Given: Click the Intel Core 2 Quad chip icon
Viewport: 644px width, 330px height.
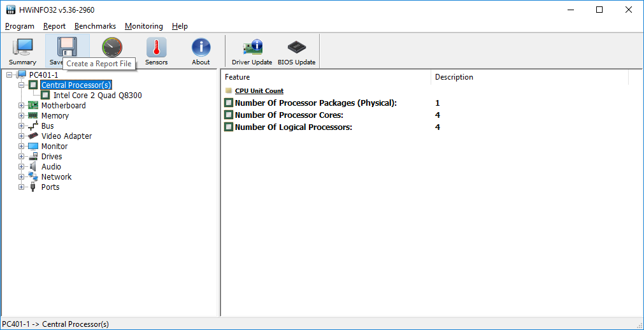Looking at the screenshot, I should click(46, 95).
